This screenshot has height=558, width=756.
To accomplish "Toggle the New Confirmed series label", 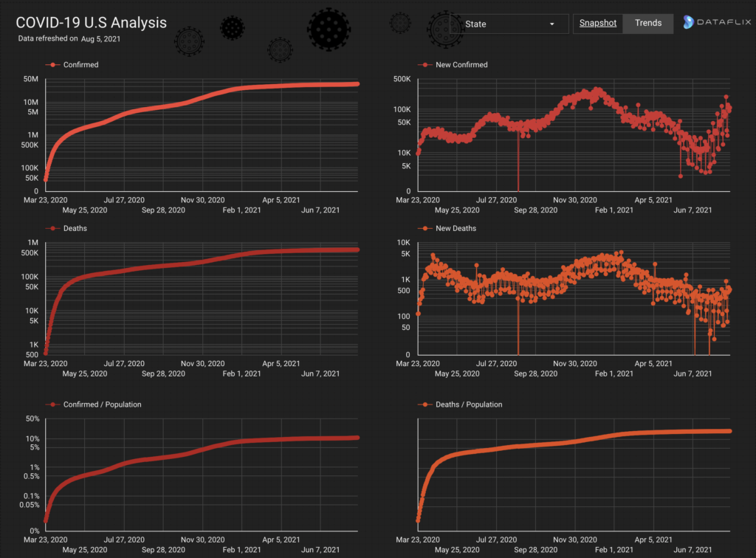I will coord(461,65).
